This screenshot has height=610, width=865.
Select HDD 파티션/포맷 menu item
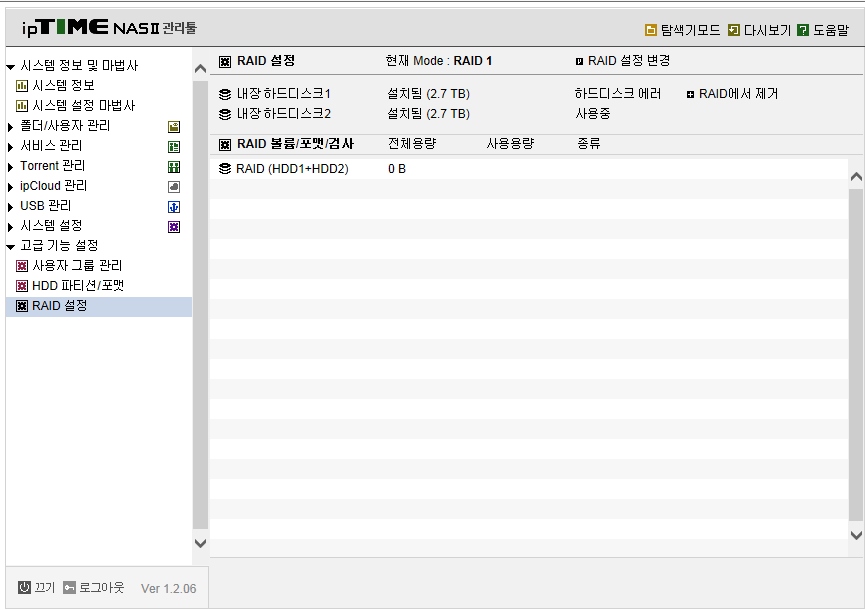(78, 286)
